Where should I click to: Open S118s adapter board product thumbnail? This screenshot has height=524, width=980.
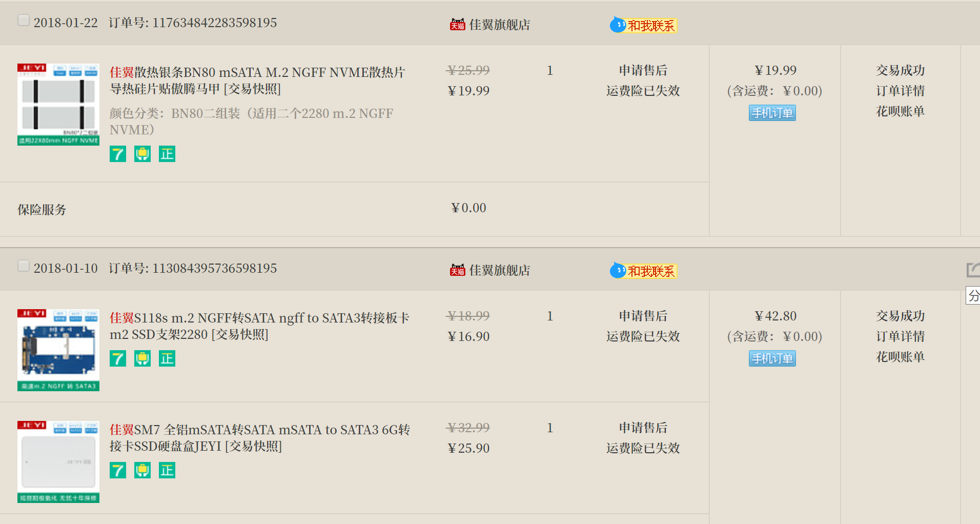point(58,350)
